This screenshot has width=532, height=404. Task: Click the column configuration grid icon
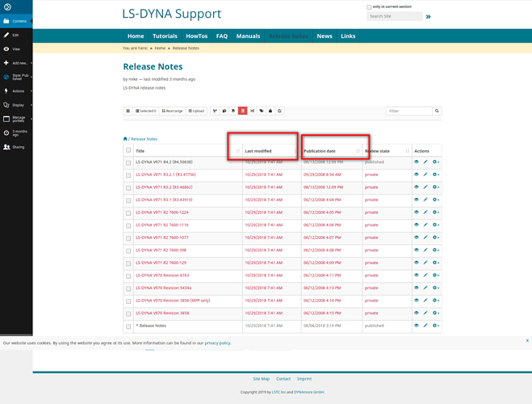point(128,111)
